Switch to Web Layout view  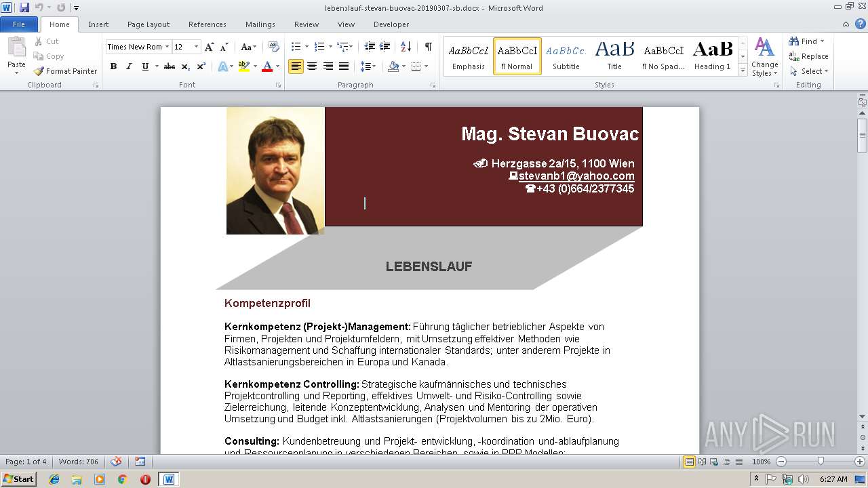714,462
